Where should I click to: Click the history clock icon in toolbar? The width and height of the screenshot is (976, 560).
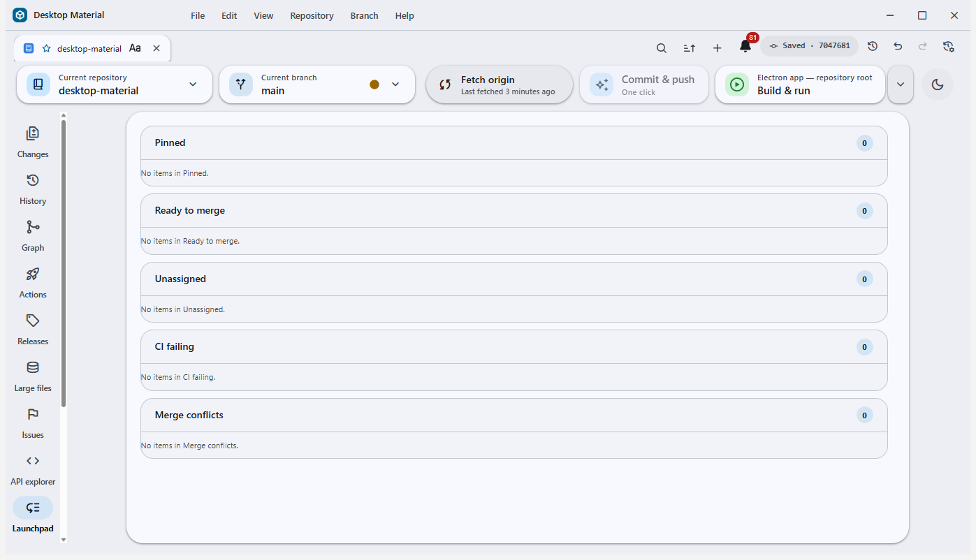(x=873, y=46)
